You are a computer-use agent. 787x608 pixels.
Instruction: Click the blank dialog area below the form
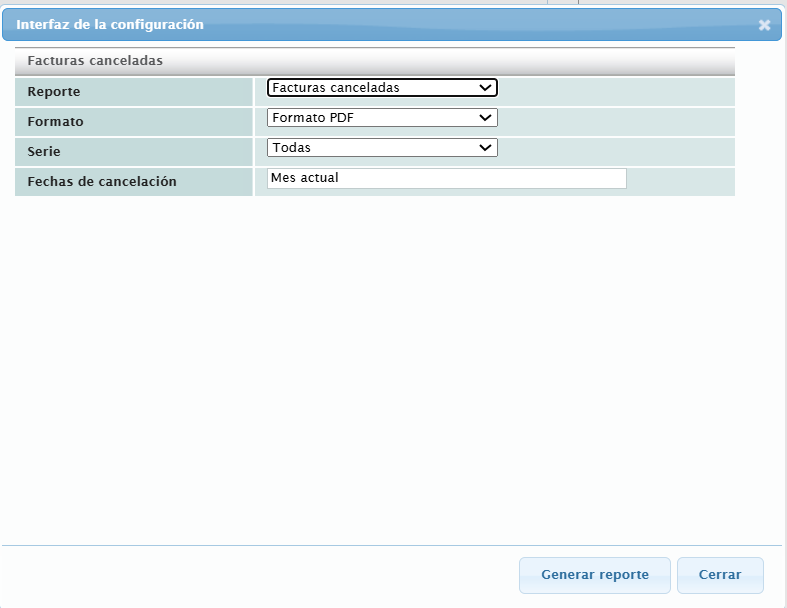[x=390, y=370]
